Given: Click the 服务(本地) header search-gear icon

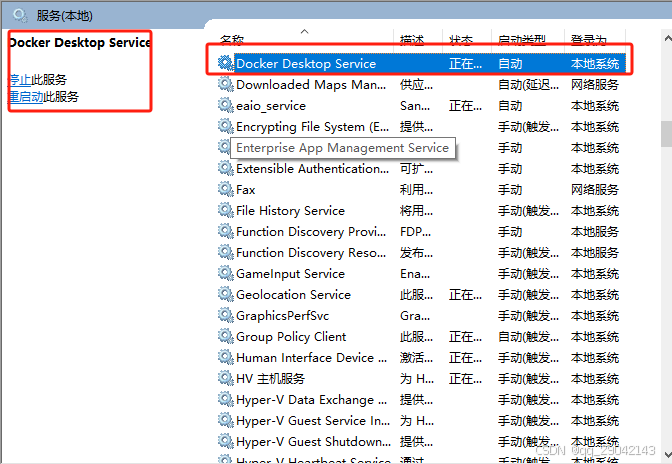Looking at the screenshot, I should click(x=20, y=16).
